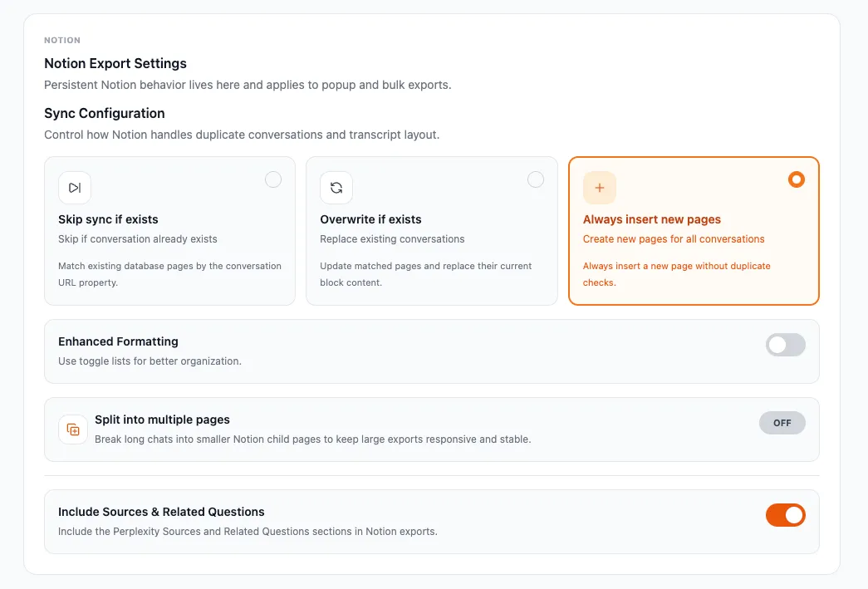Click "Use toggle lists for better organization." text

[150, 361]
